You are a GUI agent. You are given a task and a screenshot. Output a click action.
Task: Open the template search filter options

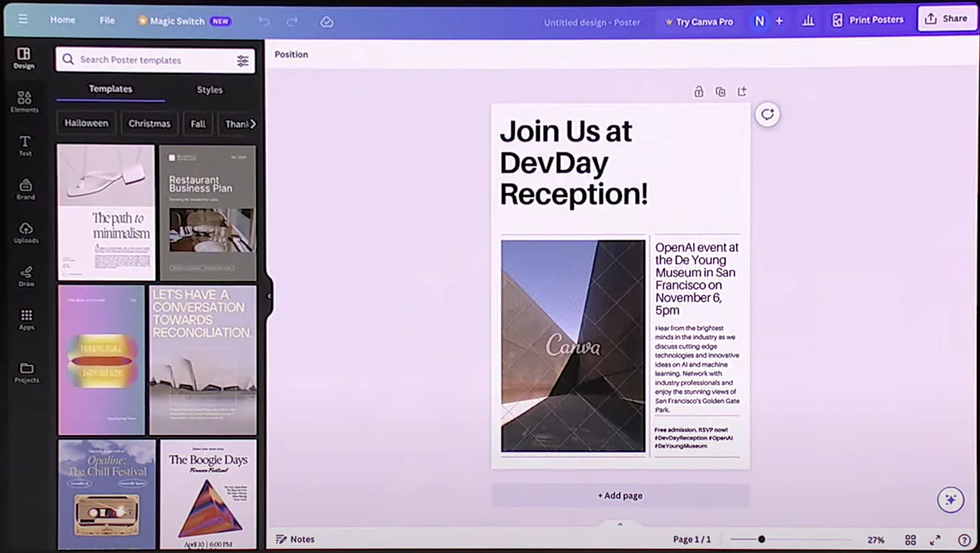click(x=242, y=60)
